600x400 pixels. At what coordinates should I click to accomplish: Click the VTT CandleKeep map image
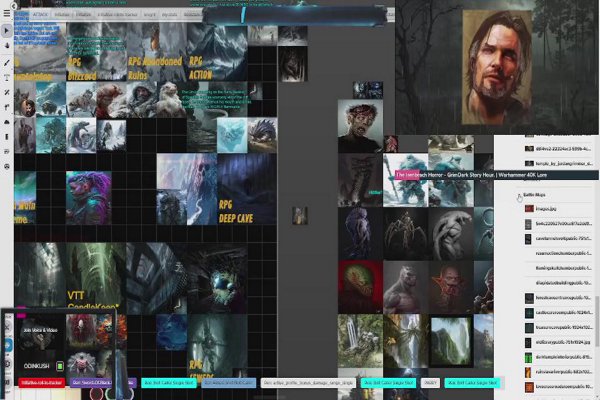coord(96,276)
